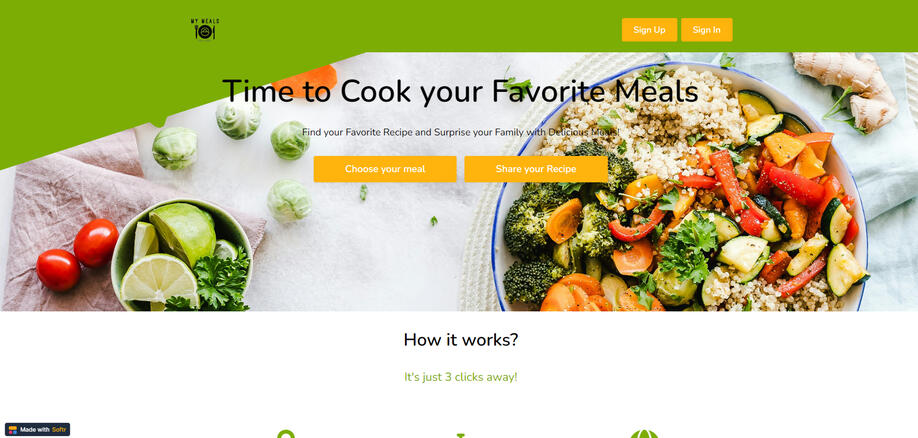Click the It's just 3 clicks away text
Image resolution: width=918 pixels, height=438 pixels.
(x=461, y=377)
